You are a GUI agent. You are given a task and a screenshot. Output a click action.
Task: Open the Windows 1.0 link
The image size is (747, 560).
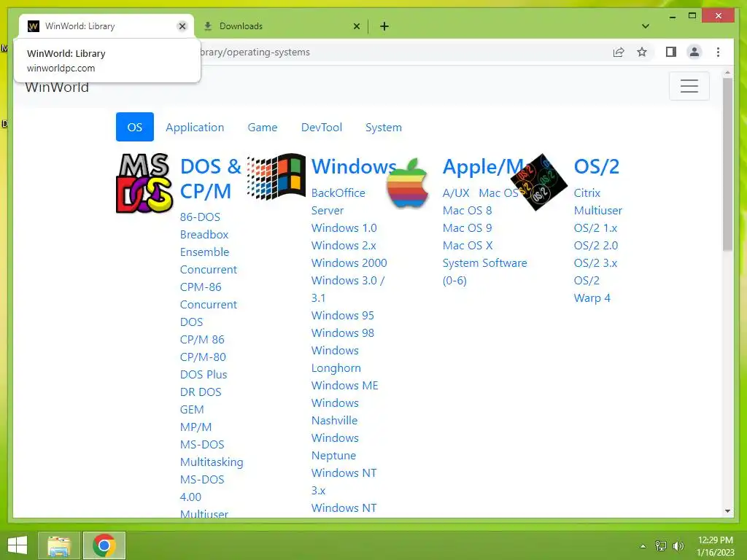pos(344,228)
